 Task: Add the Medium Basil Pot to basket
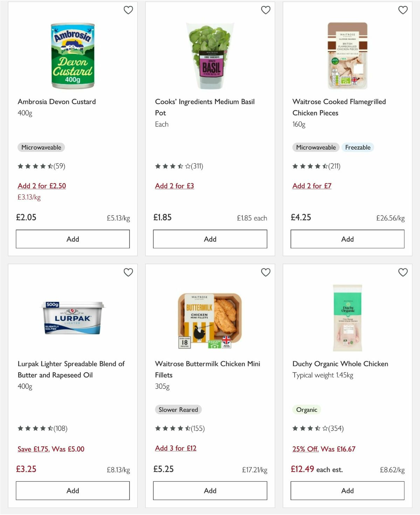tap(210, 239)
